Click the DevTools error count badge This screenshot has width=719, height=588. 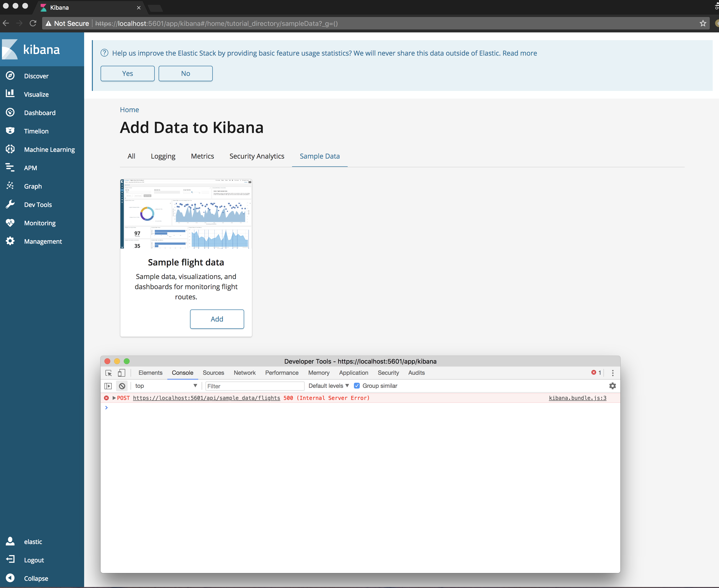596,373
